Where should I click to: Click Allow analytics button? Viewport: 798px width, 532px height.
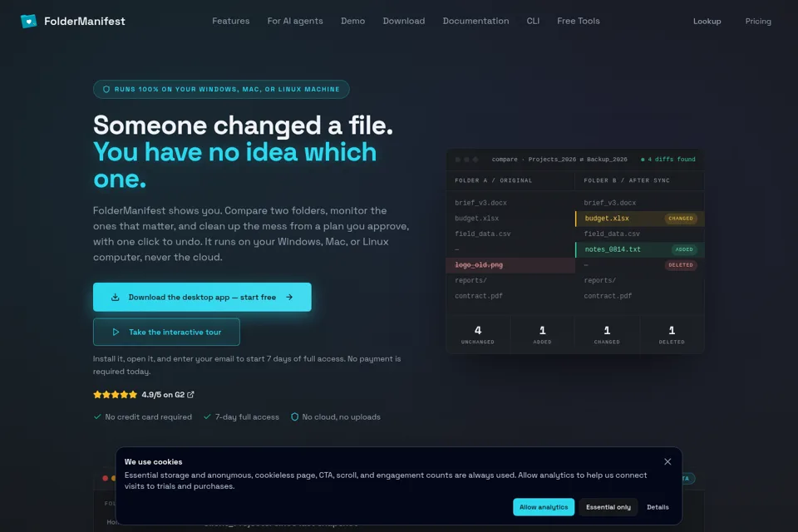pyautogui.click(x=544, y=507)
